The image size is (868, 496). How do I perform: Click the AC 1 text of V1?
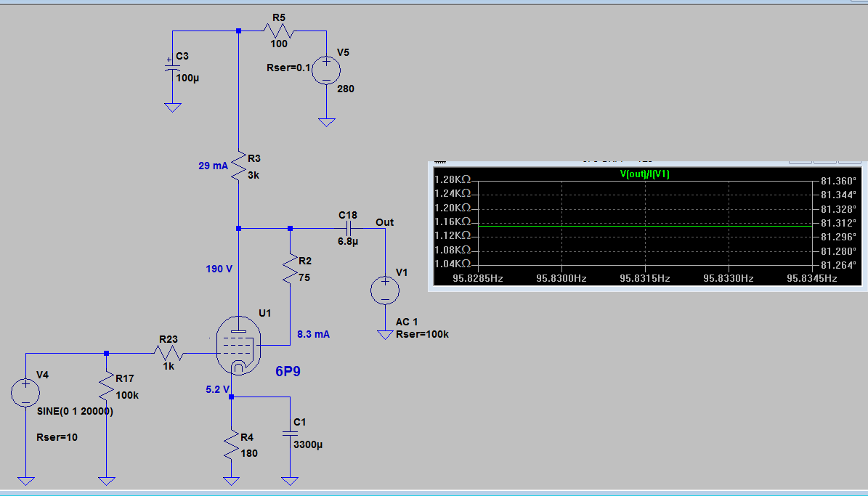(407, 322)
